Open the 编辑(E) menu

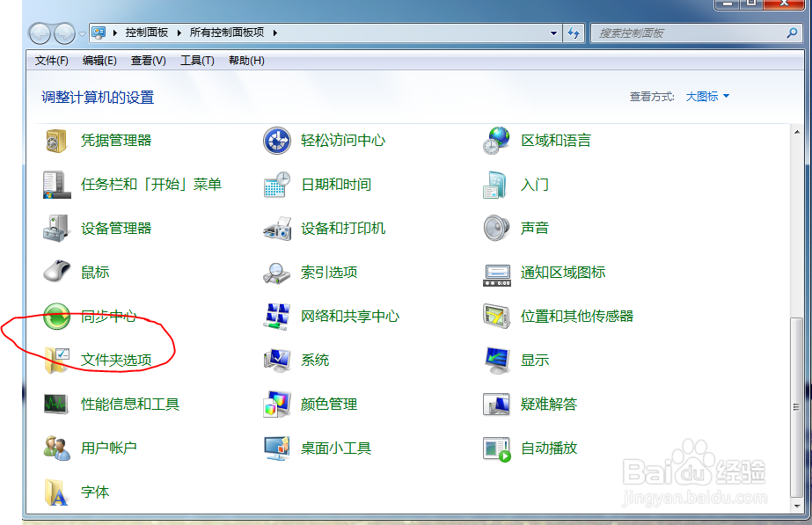[x=99, y=61]
